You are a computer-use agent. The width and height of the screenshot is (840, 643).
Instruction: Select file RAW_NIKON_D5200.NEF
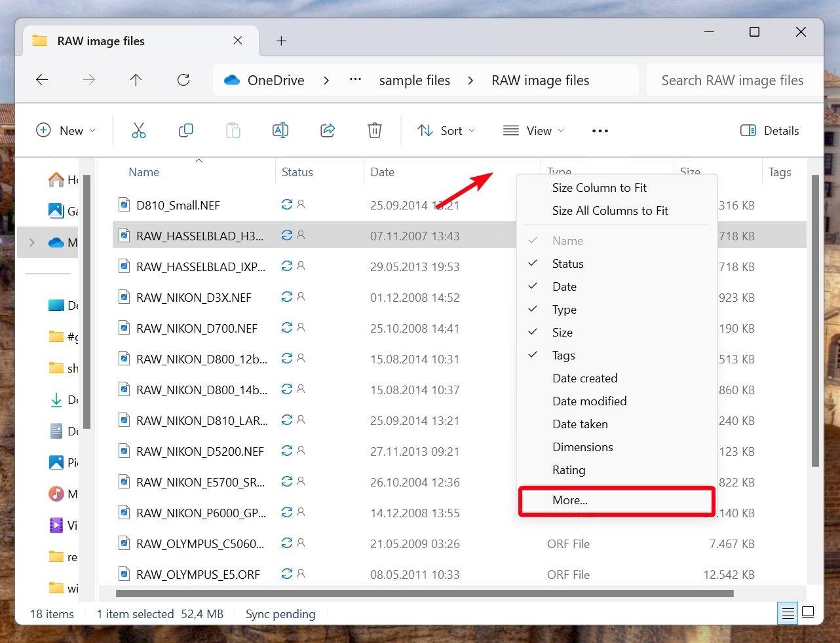click(x=200, y=451)
